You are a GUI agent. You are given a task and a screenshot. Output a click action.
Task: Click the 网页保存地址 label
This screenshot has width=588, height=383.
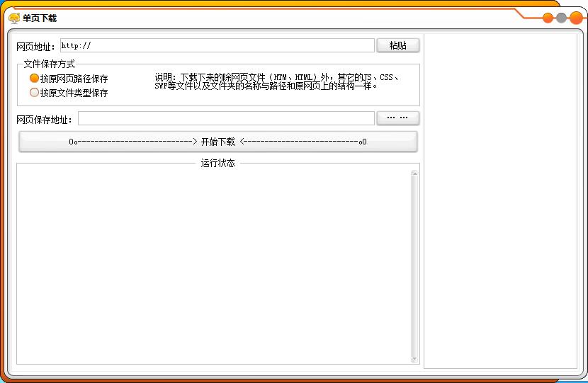[x=44, y=120]
